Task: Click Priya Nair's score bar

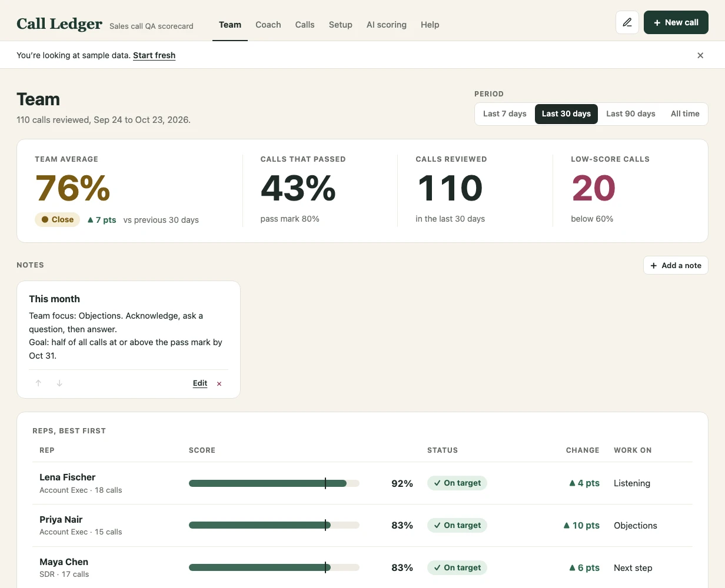Action: (274, 525)
